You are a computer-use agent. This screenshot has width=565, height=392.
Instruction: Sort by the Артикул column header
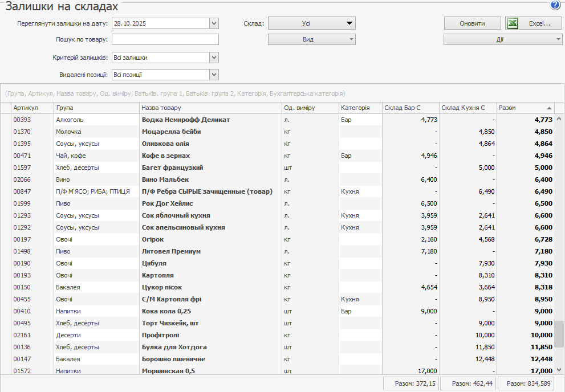tap(32, 108)
